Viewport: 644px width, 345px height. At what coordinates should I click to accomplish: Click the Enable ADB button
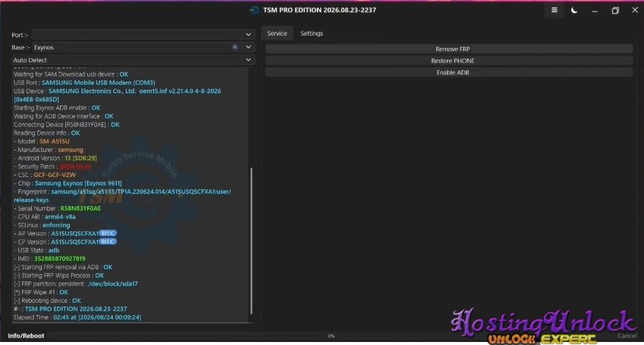click(449, 73)
